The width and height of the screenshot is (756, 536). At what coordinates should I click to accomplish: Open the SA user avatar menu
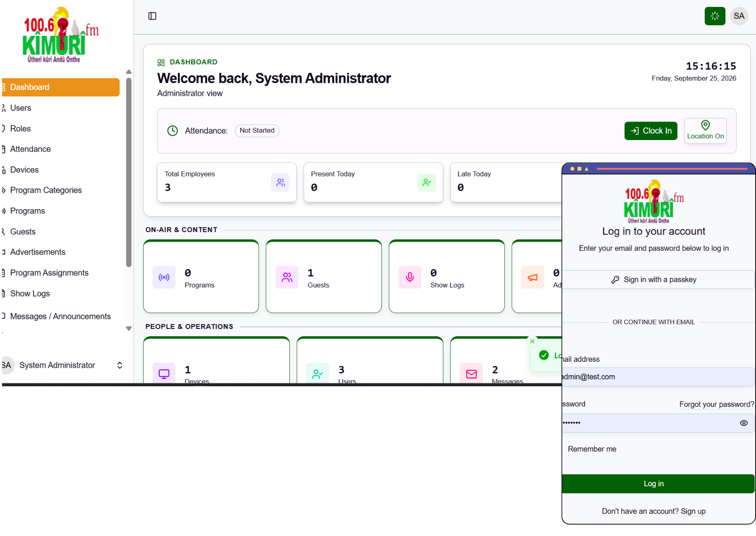click(x=739, y=16)
